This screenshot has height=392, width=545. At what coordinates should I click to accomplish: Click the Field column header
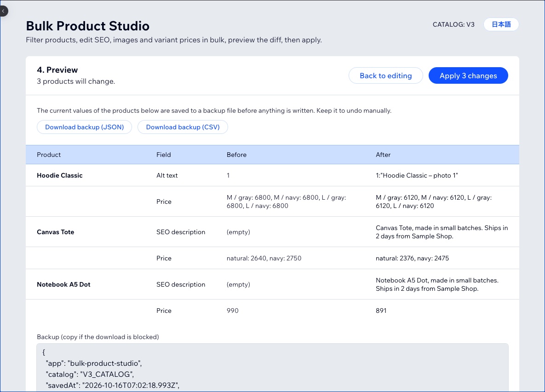pyautogui.click(x=163, y=155)
